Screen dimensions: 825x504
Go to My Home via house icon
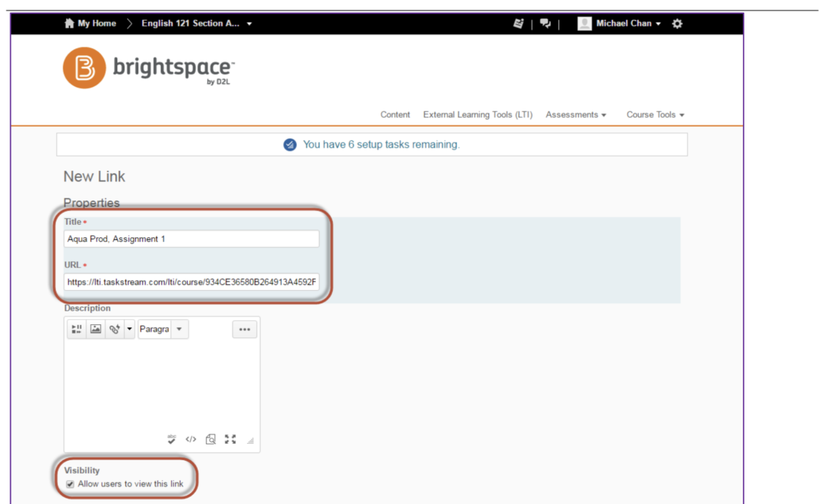pos(69,23)
